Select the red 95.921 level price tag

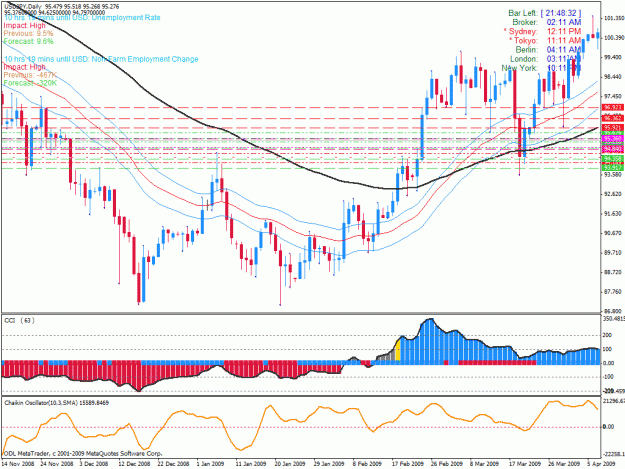click(613, 128)
